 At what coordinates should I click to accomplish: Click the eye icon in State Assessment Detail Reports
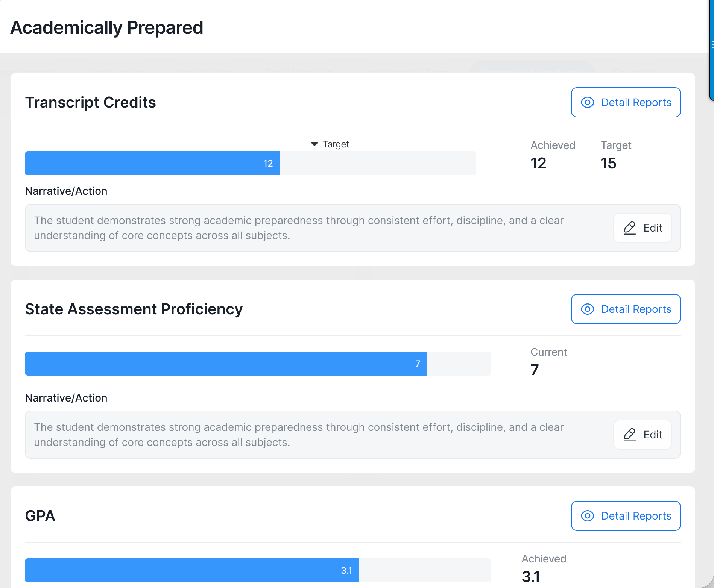(x=588, y=309)
